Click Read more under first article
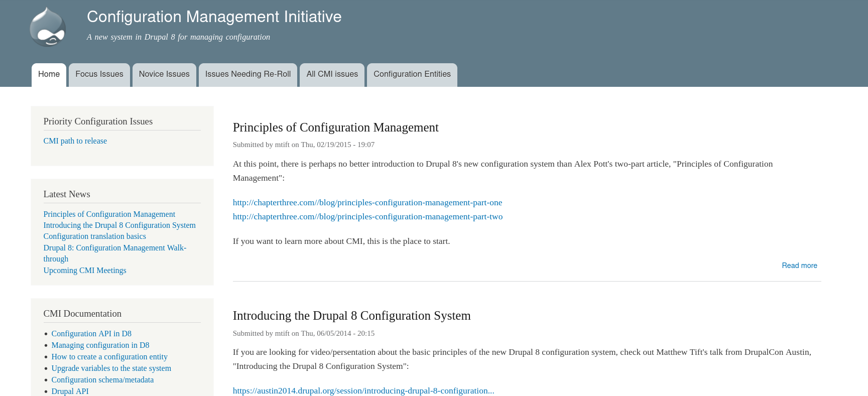This screenshot has width=868, height=396. (799, 266)
